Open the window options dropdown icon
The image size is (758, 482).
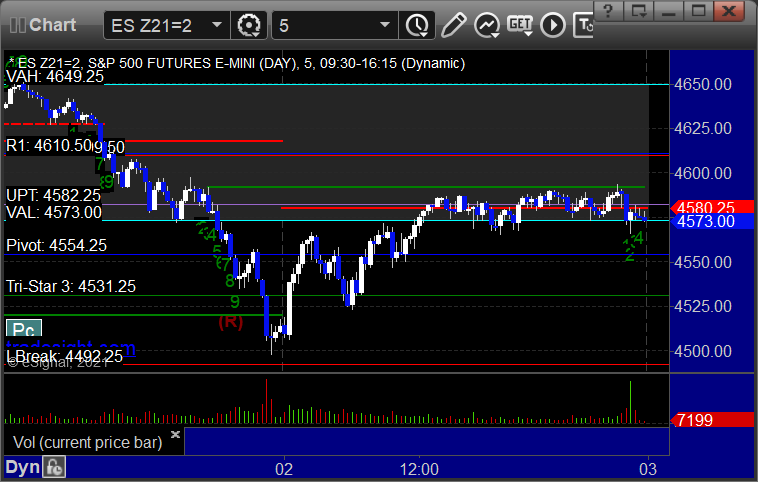(639, 11)
